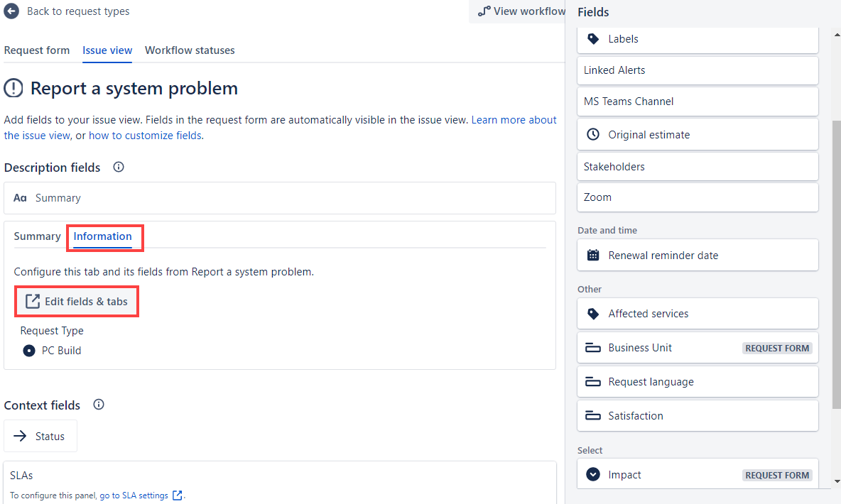Screen dimensions: 841x504
Task: Click the Description fields info icon
Action: pyautogui.click(x=119, y=168)
